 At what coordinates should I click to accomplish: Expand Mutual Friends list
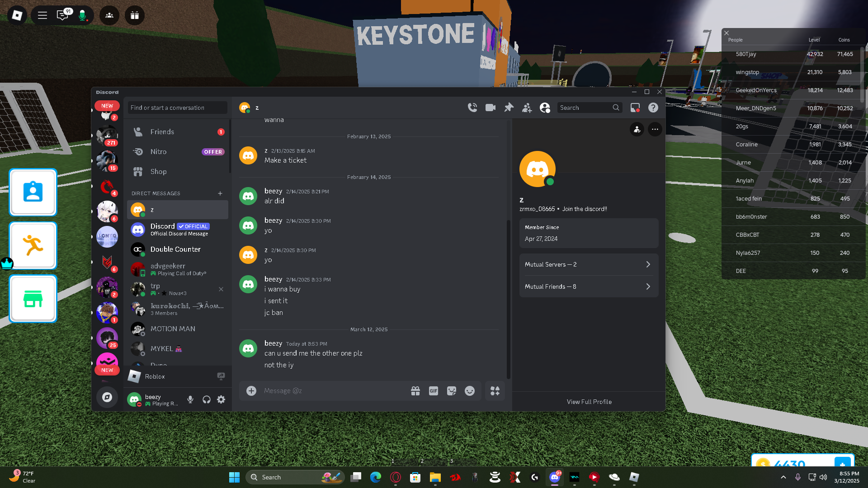pyautogui.click(x=589, y=286)
